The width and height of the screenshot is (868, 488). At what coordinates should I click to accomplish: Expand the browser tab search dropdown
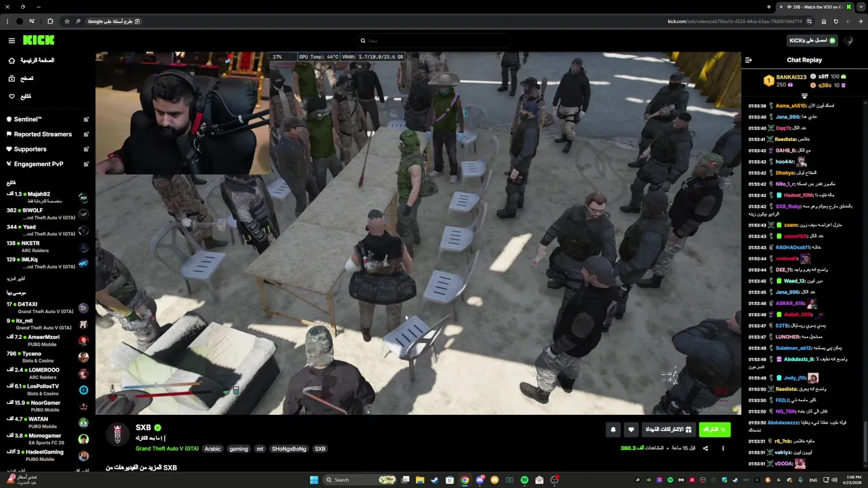(x=861, y=7)
